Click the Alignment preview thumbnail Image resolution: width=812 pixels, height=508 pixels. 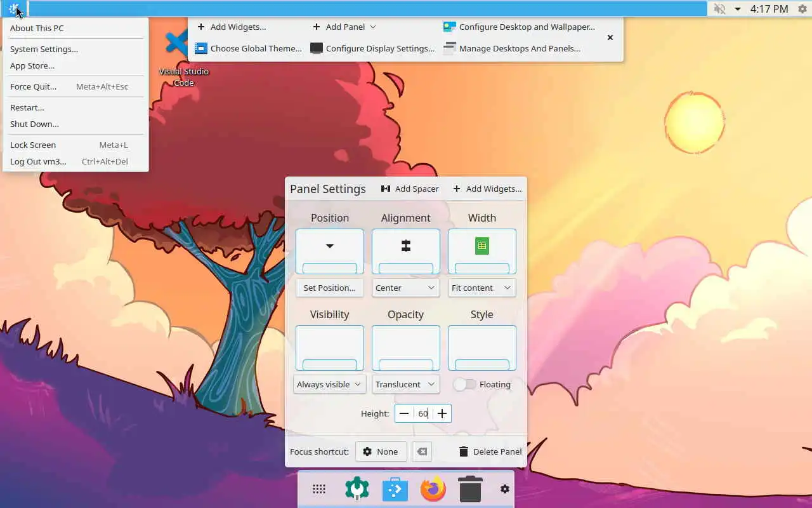click(406, 251)
